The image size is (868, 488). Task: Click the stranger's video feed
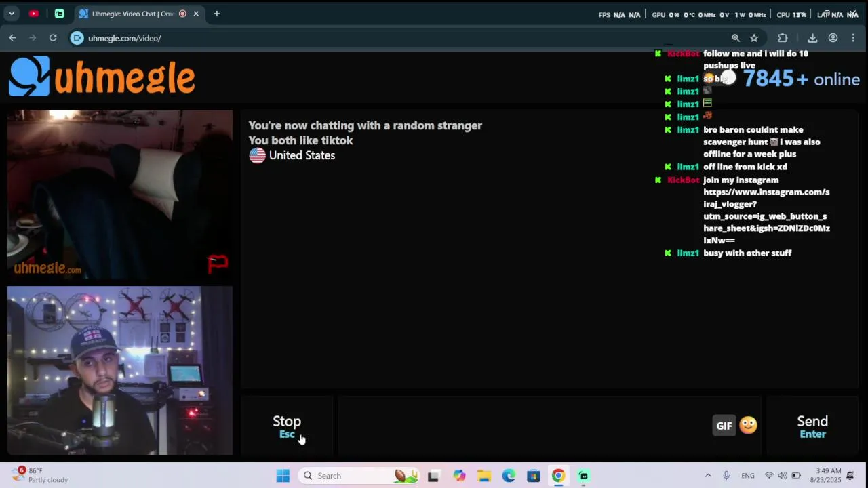pyautogui.click(x=120, y=195)
